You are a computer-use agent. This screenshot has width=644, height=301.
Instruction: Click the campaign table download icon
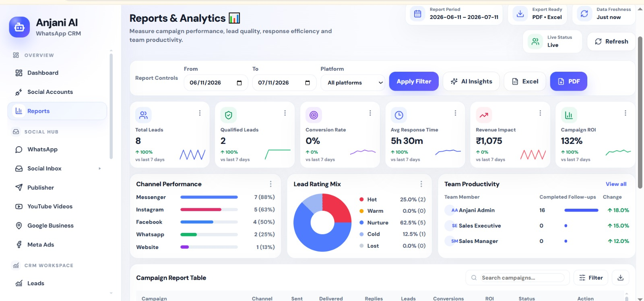pos(621,278)
